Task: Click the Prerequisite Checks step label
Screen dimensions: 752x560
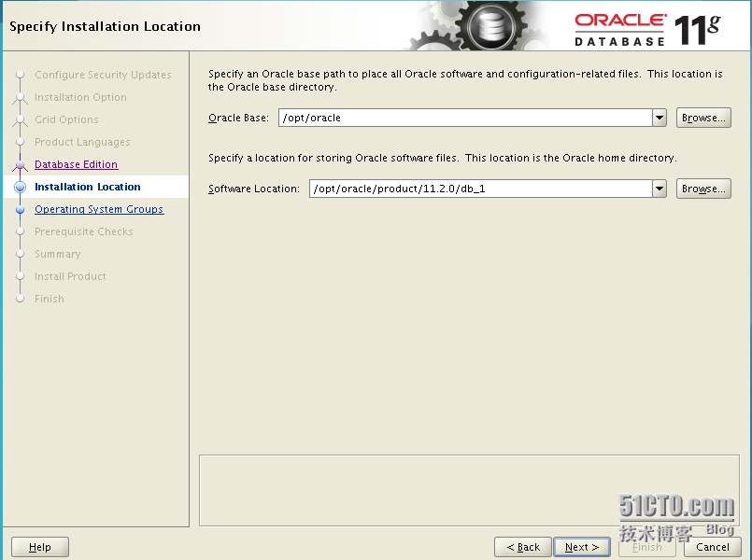Action: coord(83,231)
